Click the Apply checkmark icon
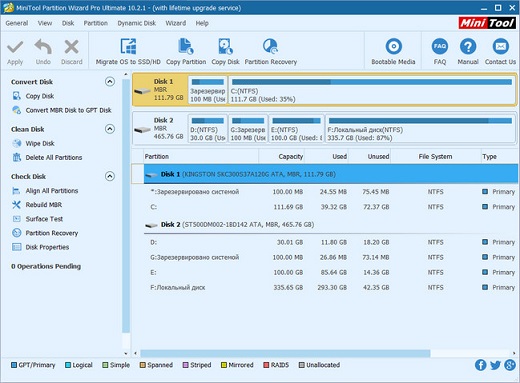The height and width of the screenshot is (383, 520). click(x=15, y=47)
